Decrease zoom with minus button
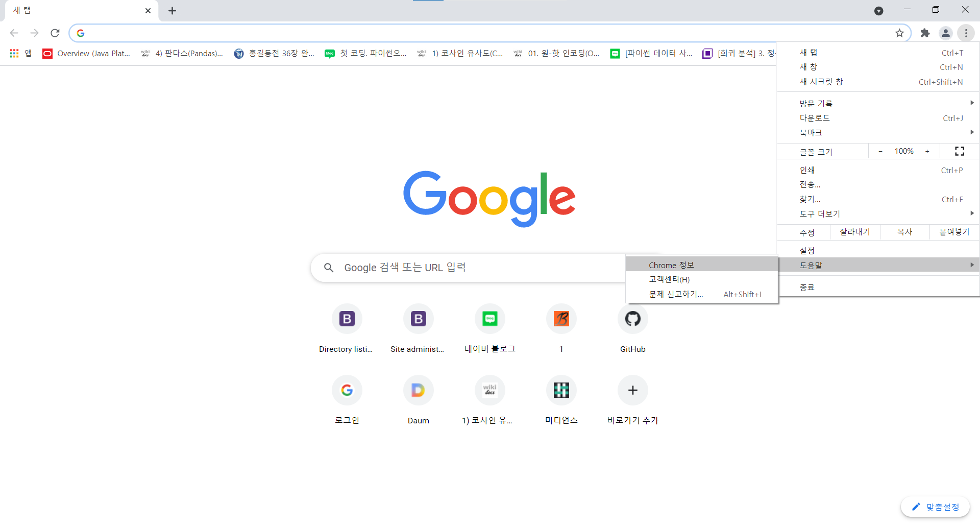 pyautogui.click(x=880, y=151)
